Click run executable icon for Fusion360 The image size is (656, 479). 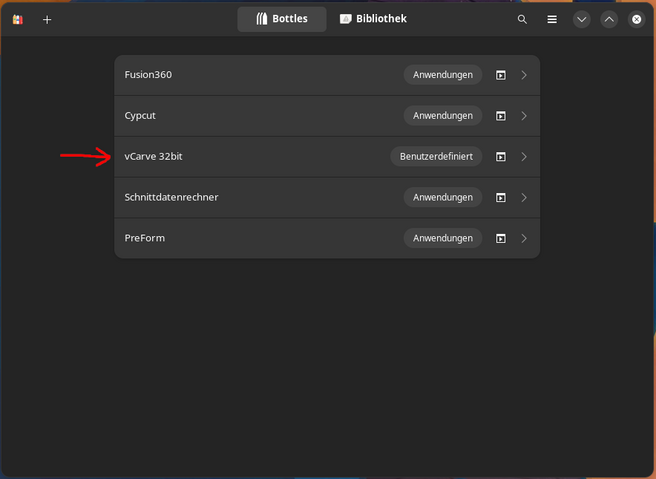pyautogui.click(x=501, y=75)
